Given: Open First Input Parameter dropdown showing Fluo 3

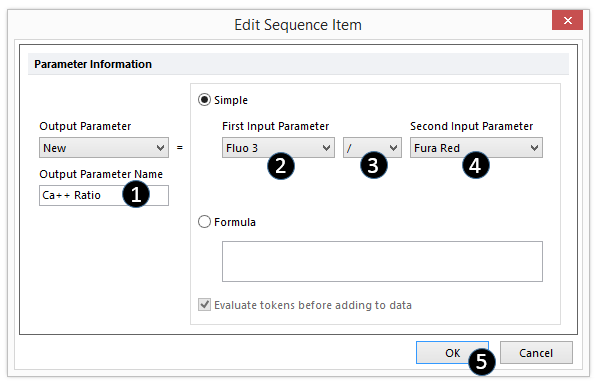Looking at the screenshot, I should coord(278,148).
